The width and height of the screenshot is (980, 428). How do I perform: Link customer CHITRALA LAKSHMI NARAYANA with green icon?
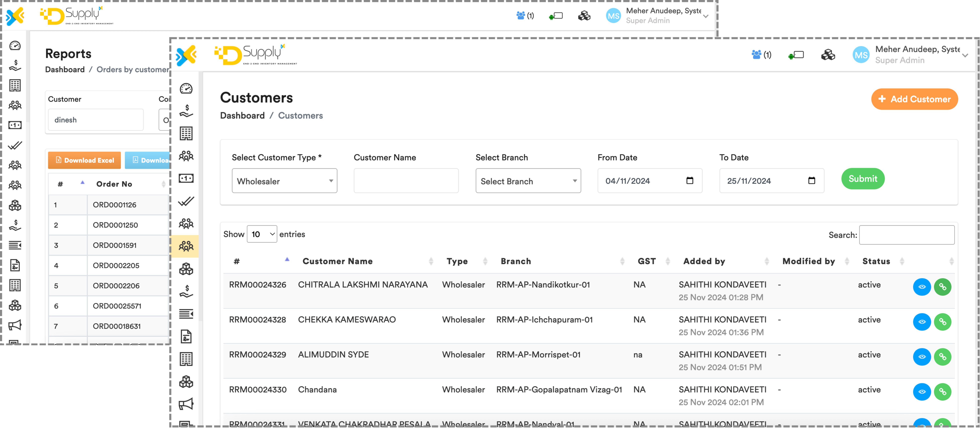tap(942, 287)
